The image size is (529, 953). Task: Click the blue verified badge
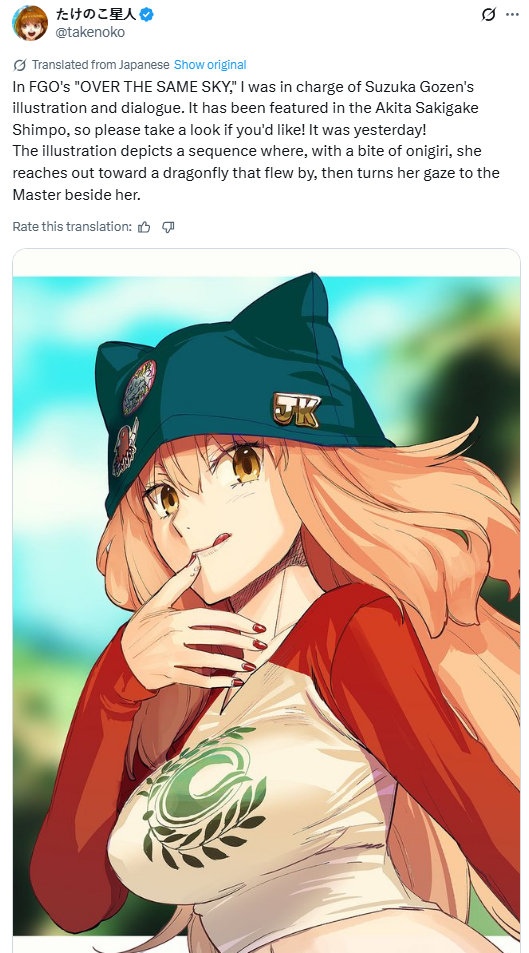coord(146,15)
